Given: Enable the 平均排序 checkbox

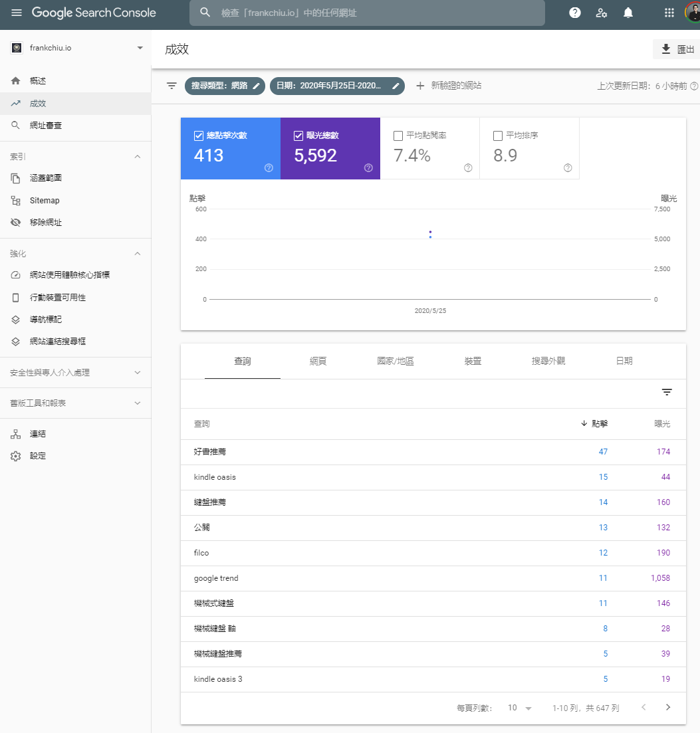Looking at the screenshot, I should click(x=498, y=136).
